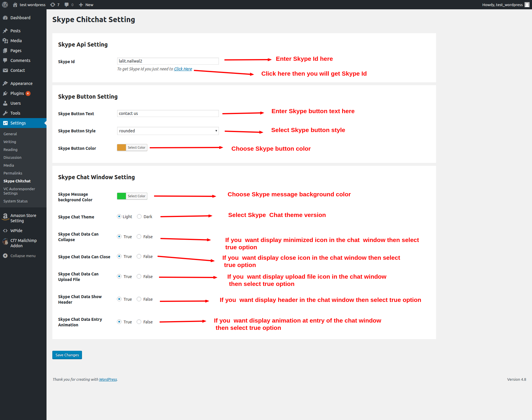Select the Dark chat theme radio

139,216
